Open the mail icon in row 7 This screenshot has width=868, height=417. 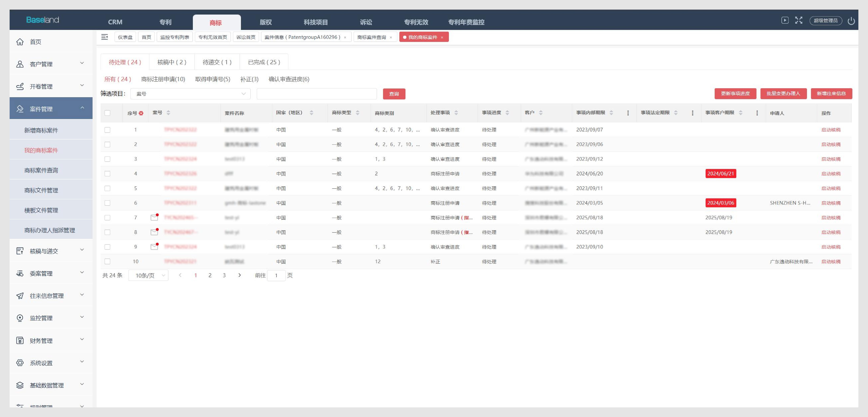(154, 217)
